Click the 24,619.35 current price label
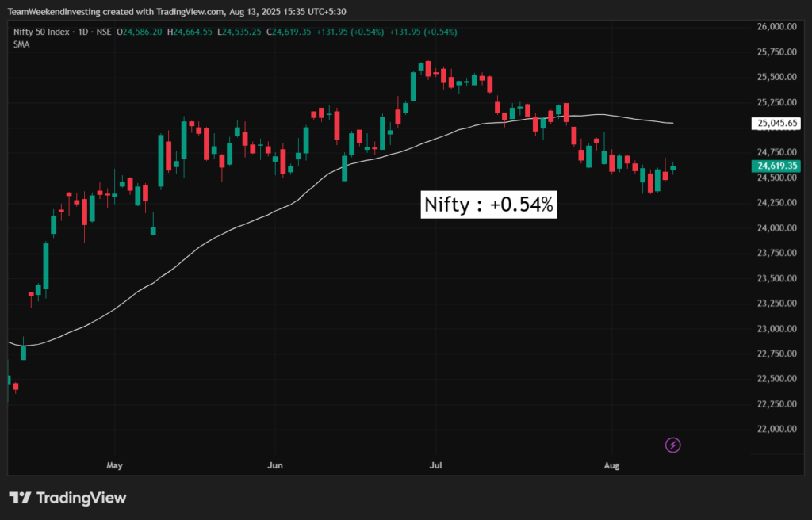 [776, 166]
